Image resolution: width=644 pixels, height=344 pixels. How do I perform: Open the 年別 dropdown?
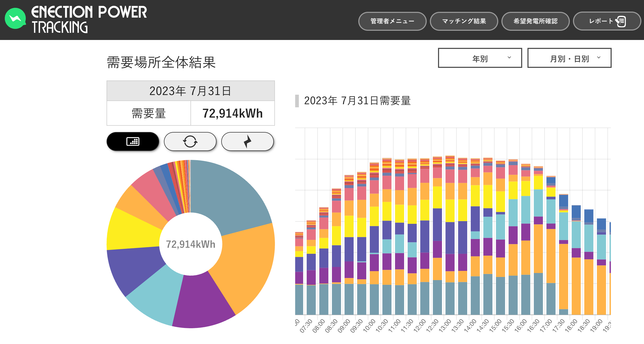(x=480, y=58)
